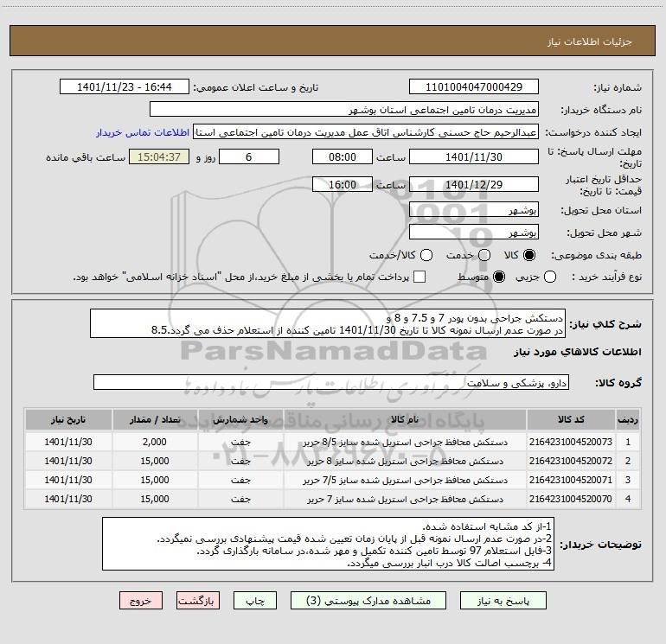Click the glove item name سایز 7 حریر
Screen dimensions: 666x644
pyautogui.click(x=405, y=500)
